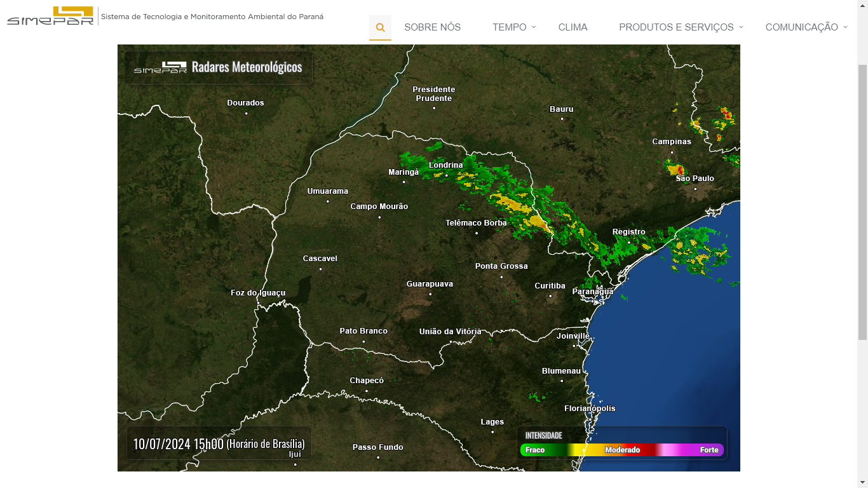Click the Curitiba city marker on map
Image resolution: width=868 pixels, height=488 pixels.
pos(550,296)
